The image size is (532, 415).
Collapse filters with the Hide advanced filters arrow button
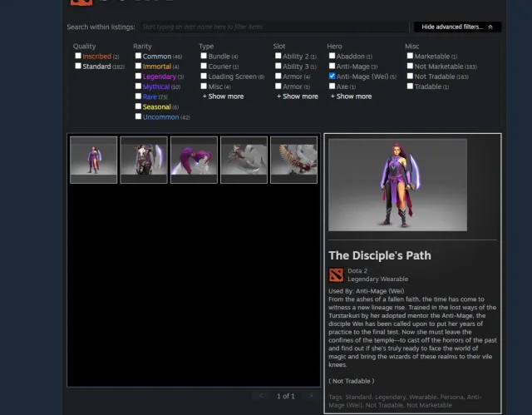(457, 27)
